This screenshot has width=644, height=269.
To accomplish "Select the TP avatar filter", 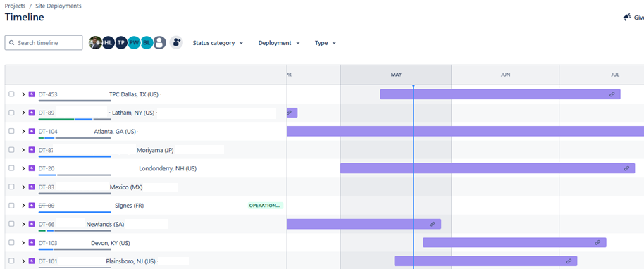I will pos(120,43).
